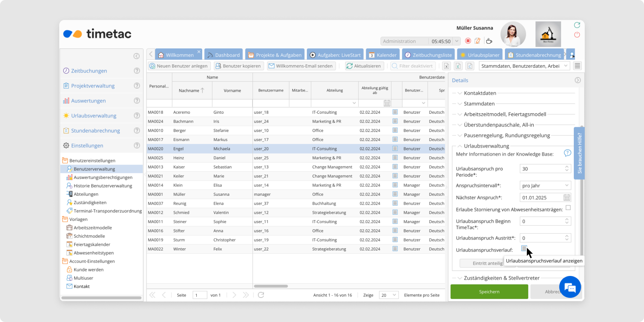Click Neuen Benutzer anlegen button
This screenshot has height=322, width=644.
click(x=179, y=66)
